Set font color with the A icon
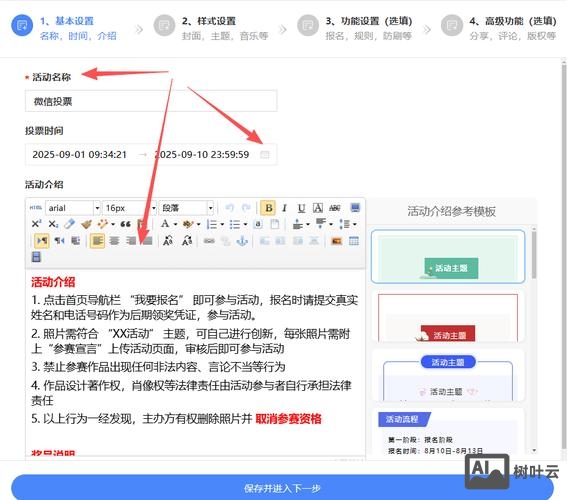Viewport: 567px width, 500px height. 165,224
